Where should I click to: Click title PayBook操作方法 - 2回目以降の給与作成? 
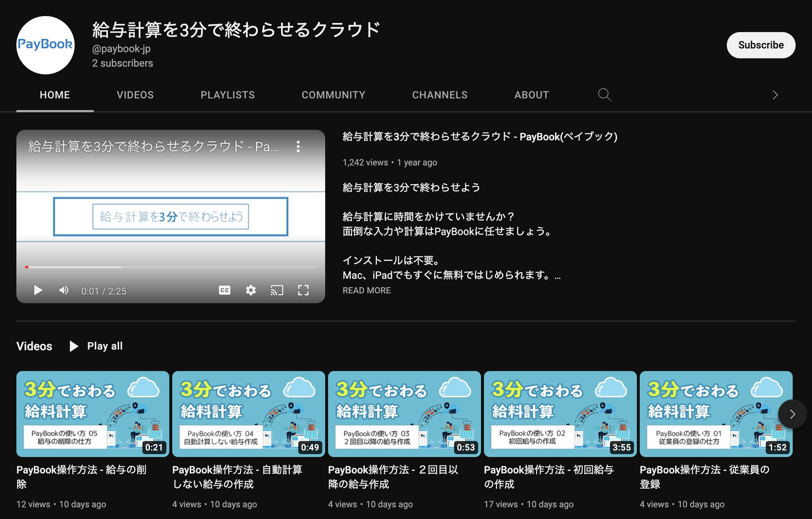pyautogui.click(x=393, y=477)
